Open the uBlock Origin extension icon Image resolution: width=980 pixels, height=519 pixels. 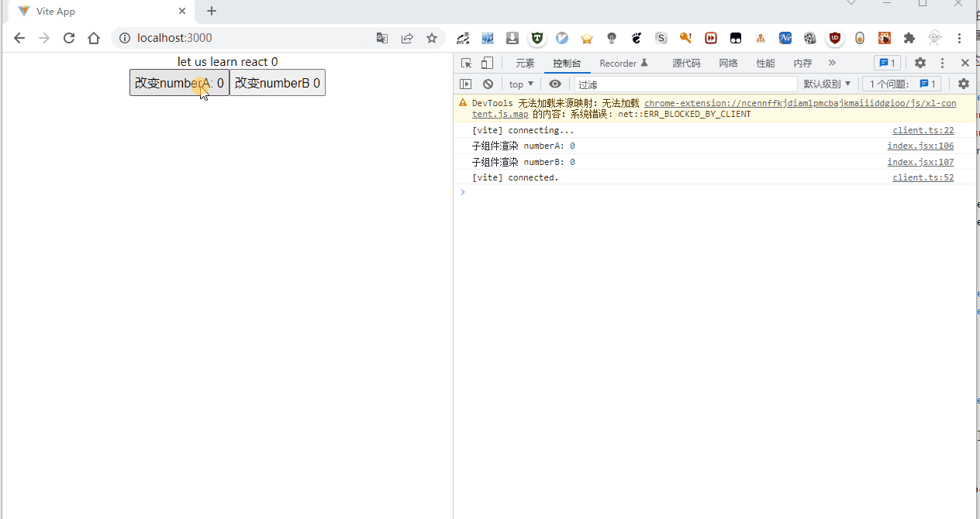pyautogui.click(x=835, y=38)
